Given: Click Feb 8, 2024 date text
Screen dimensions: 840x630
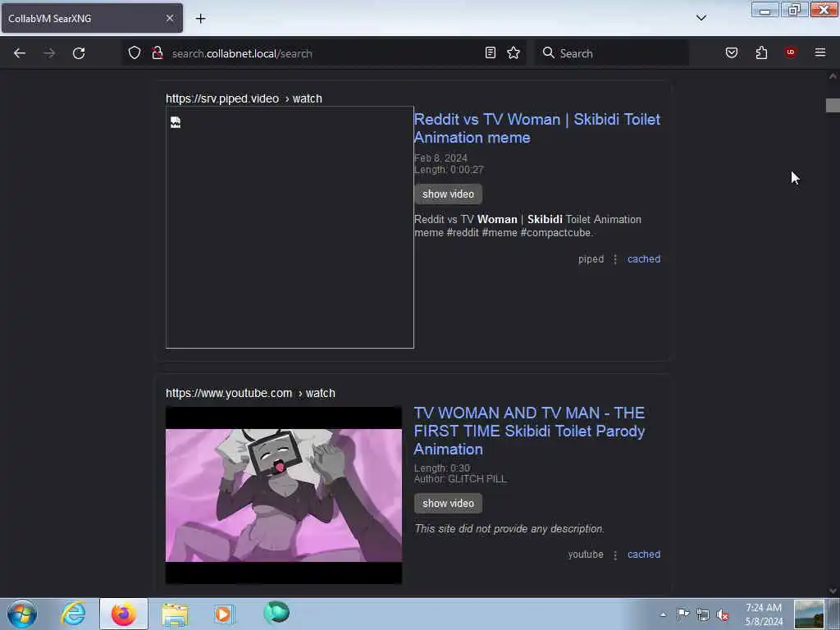Looking at the screenshot, I should click(441, 158).
